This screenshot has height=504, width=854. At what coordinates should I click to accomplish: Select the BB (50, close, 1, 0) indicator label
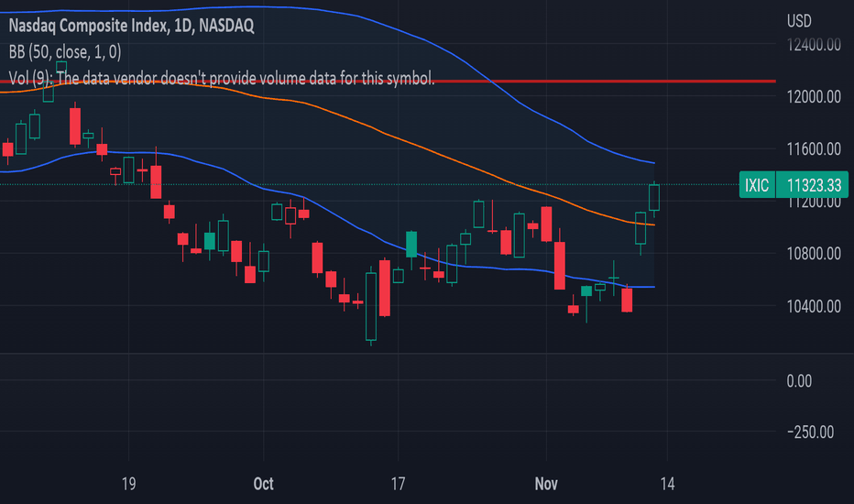click(65, 51)
